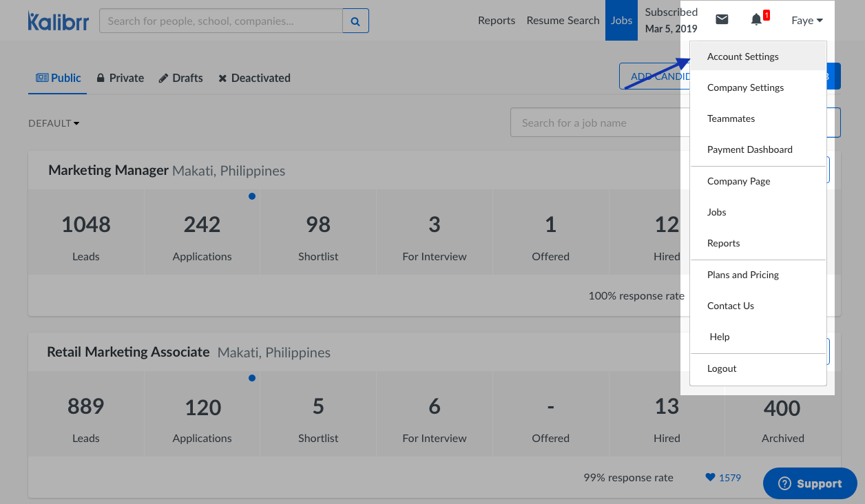This screenshot has width=865, height=504.
Task: Open the messages envelope icon
Action: (722, 19)
